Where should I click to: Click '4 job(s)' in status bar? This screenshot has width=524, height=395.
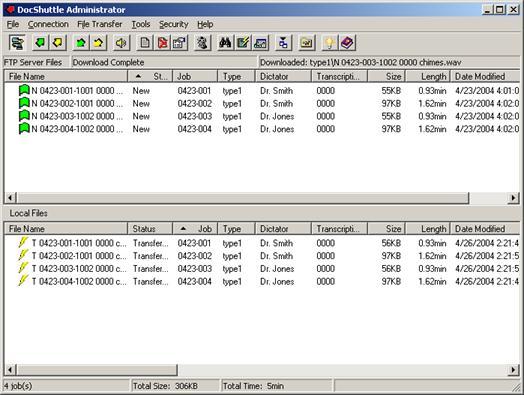coord(18,386)
